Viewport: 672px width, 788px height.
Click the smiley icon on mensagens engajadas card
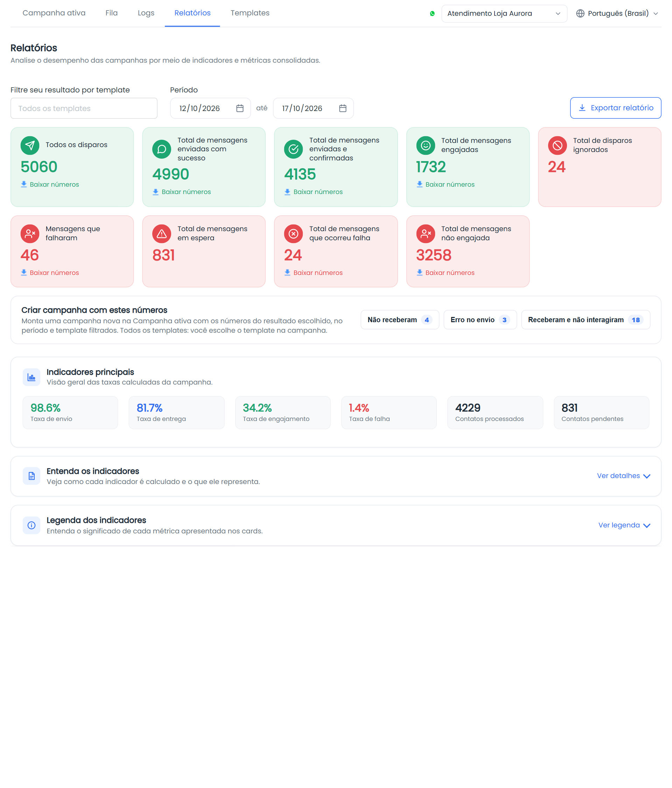[x=425, y=145]
